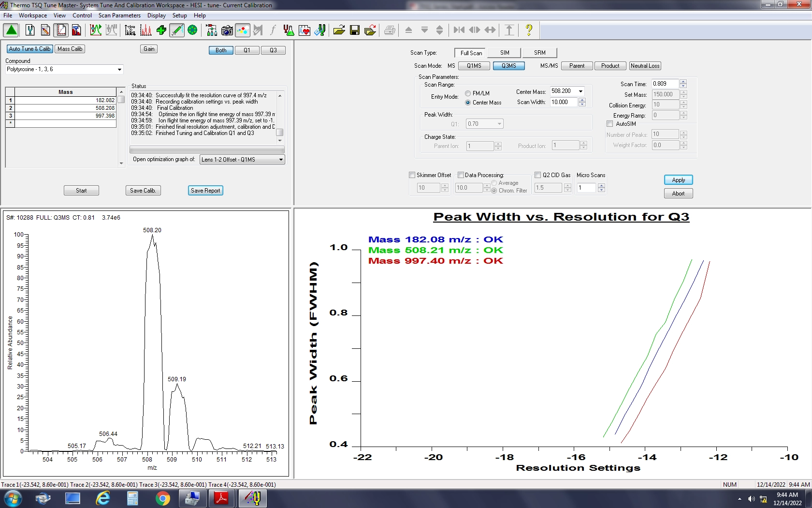Click the green plus cross toolbar icon
Image resolution: width=812 pixels, height=508 pixels.
coord(161,30)
